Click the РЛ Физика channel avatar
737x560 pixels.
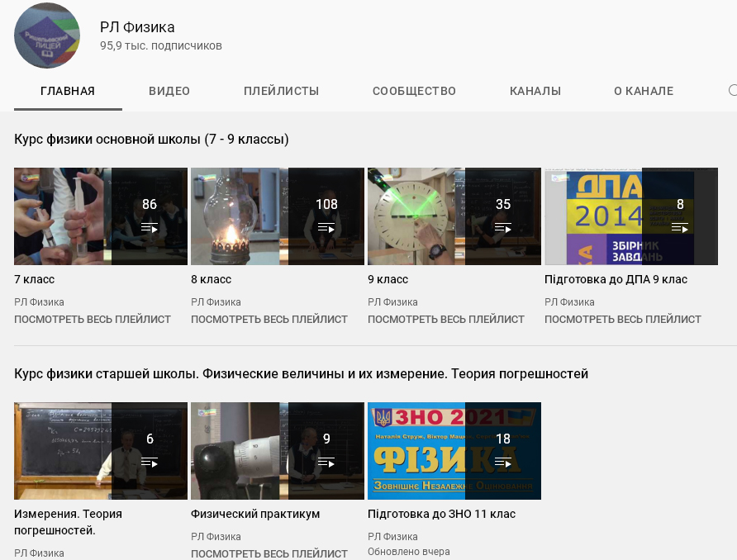coord(47,36)
